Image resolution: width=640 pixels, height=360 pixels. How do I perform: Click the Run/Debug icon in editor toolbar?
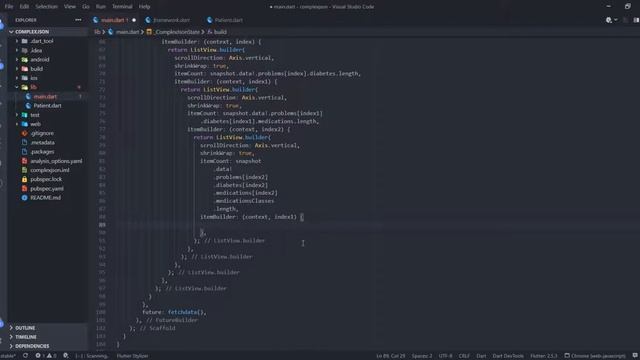pyautogui.click(x=609, y=20)
